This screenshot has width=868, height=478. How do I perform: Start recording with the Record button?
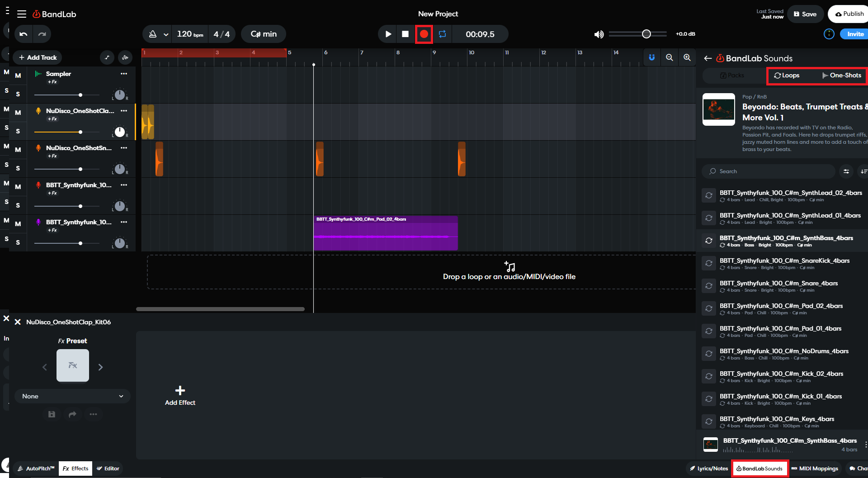point(424,34)
